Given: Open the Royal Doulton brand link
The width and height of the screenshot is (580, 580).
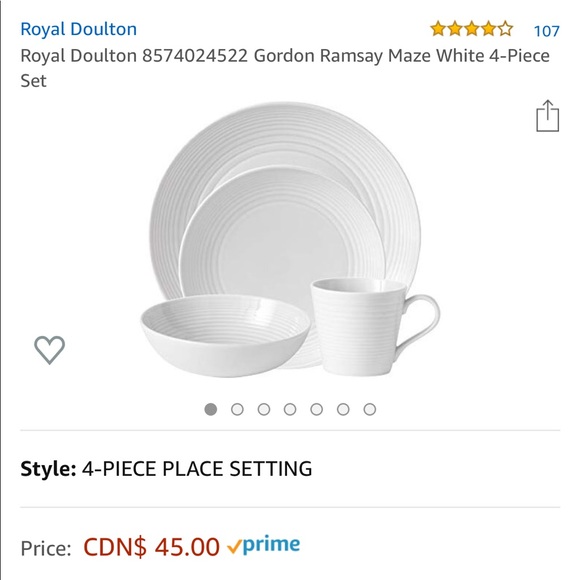Looking at the screenshot, I should point(78,29).
